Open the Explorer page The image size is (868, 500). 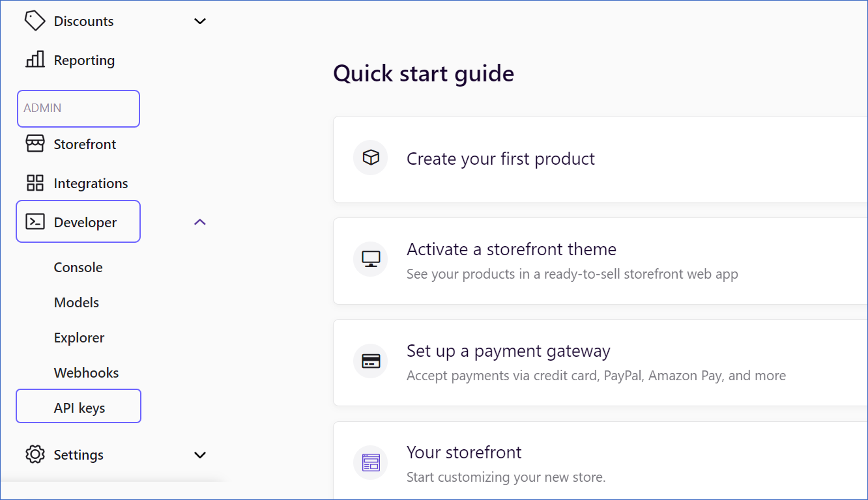tap(79, 338)
